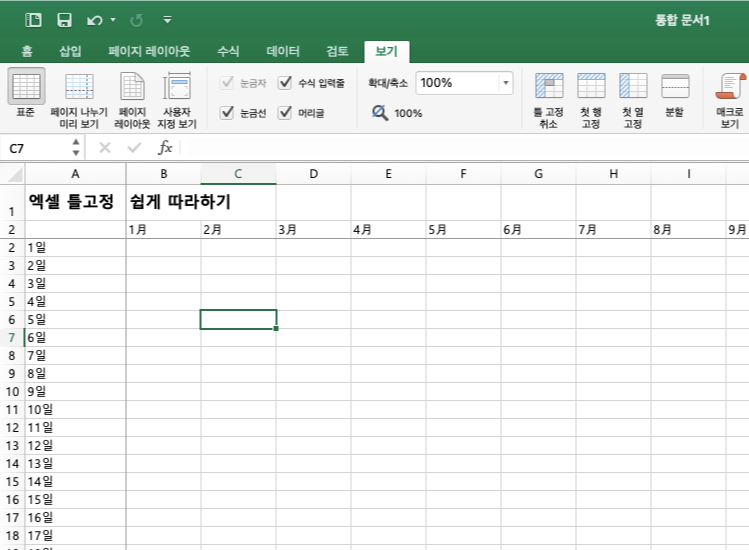This screenshot has width=749, height=550.
Task: Uncheck the 수식 입력줄 checkbox
Action: point(285,83)
